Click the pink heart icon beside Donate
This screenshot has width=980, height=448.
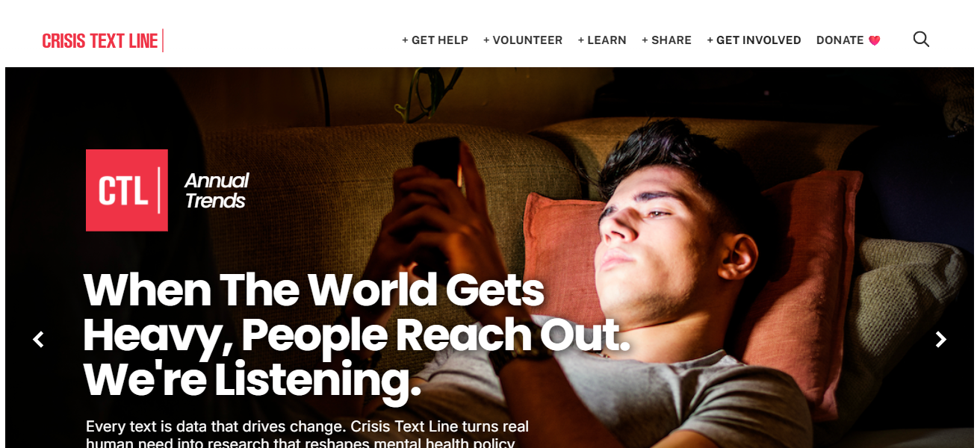874,40
